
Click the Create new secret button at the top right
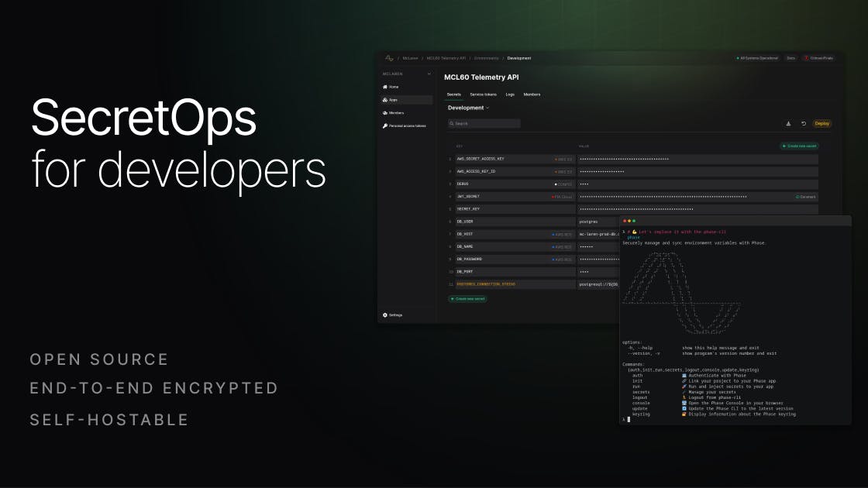[799, 146]
